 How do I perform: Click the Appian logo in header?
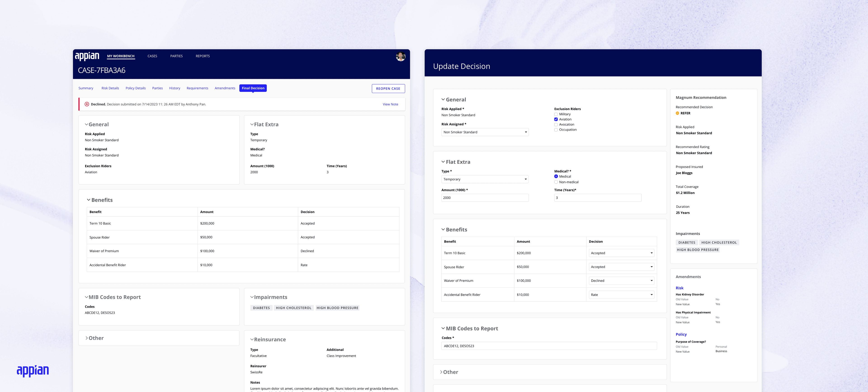click(87, 56)
